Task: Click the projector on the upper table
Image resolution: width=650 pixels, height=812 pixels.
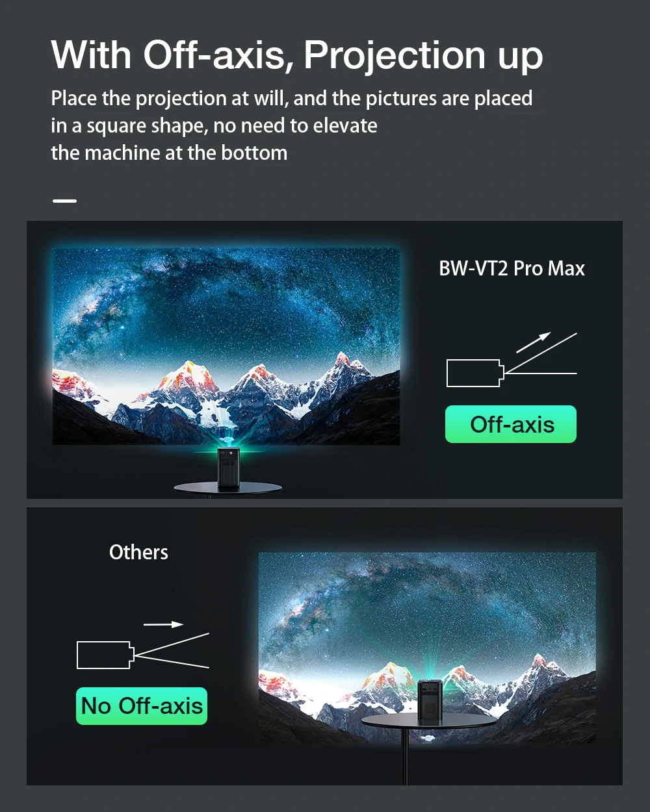Action: [228, 466]
